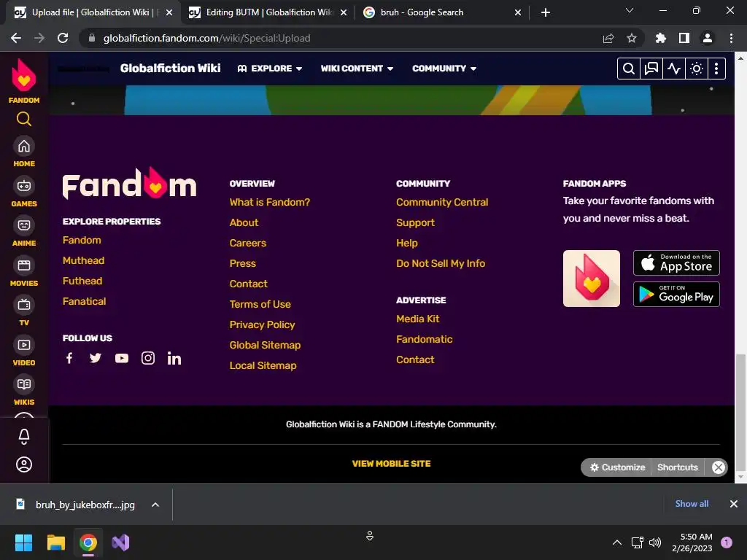Open the Careers link
The width and height of the screenshot is (747, 560).
click(x=248, y=243)
